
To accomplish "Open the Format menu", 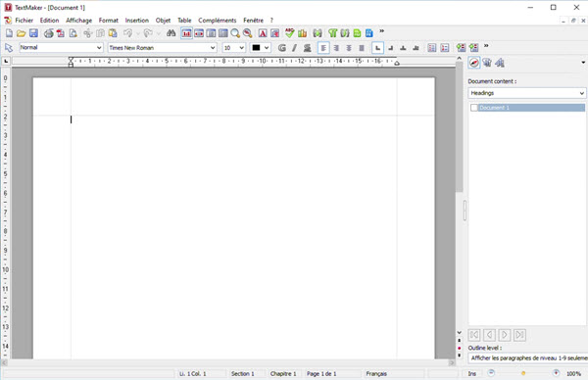I will coord(109,21).
